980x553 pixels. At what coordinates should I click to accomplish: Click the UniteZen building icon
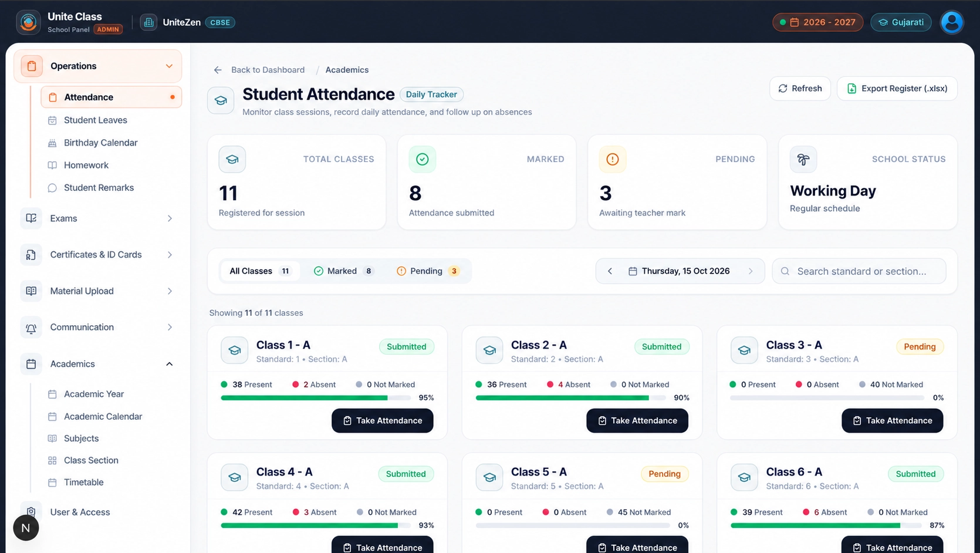click(148, 22)
